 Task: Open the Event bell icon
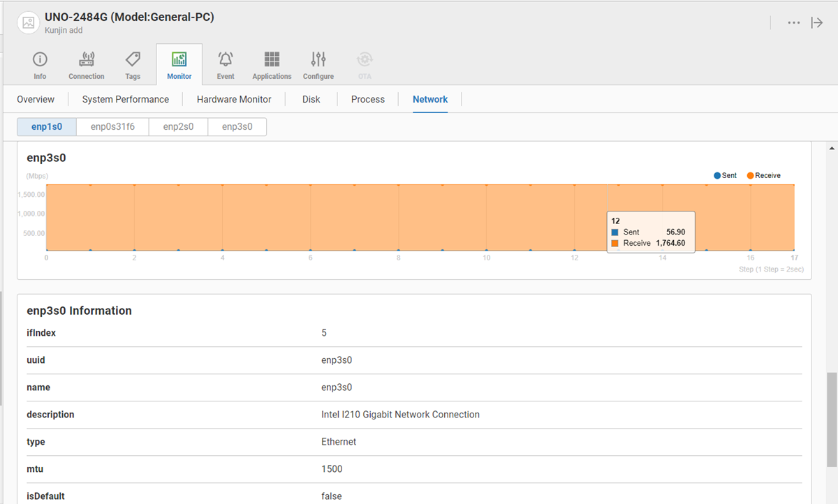coord(226,59)
